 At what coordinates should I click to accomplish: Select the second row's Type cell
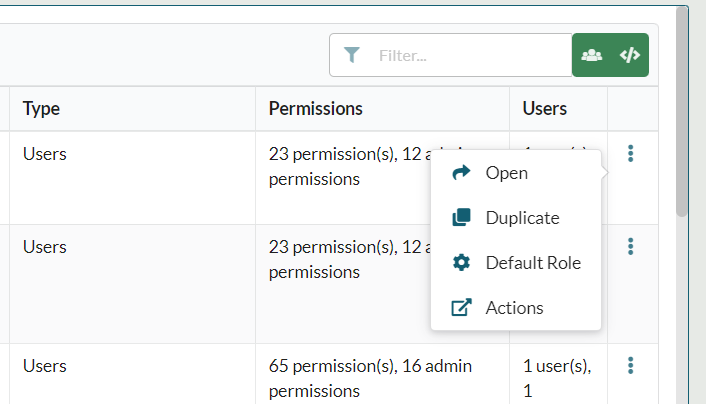[x=45, y=245]
